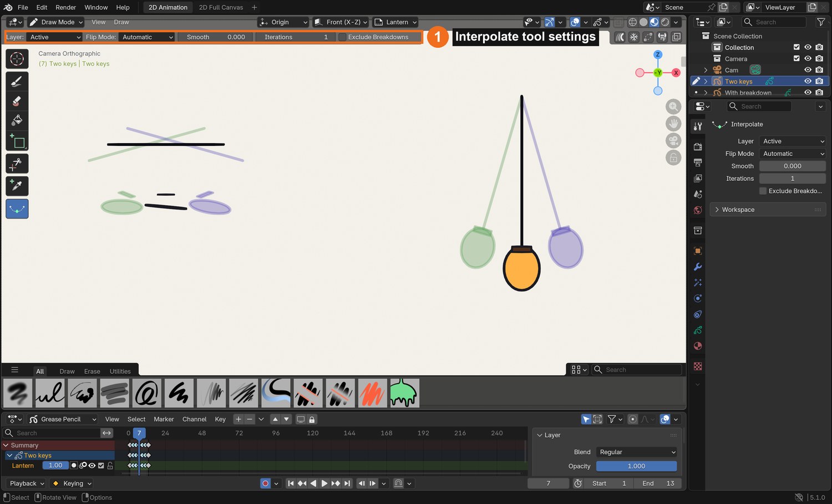Jump to the start frame
The image size is (832, 504).
[x=291, y=483]
